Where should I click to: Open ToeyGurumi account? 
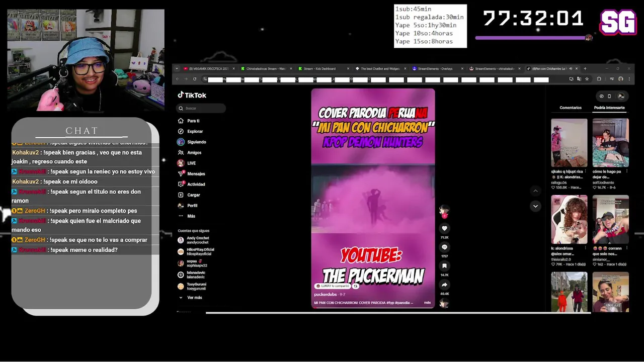[x=192, y=286]
